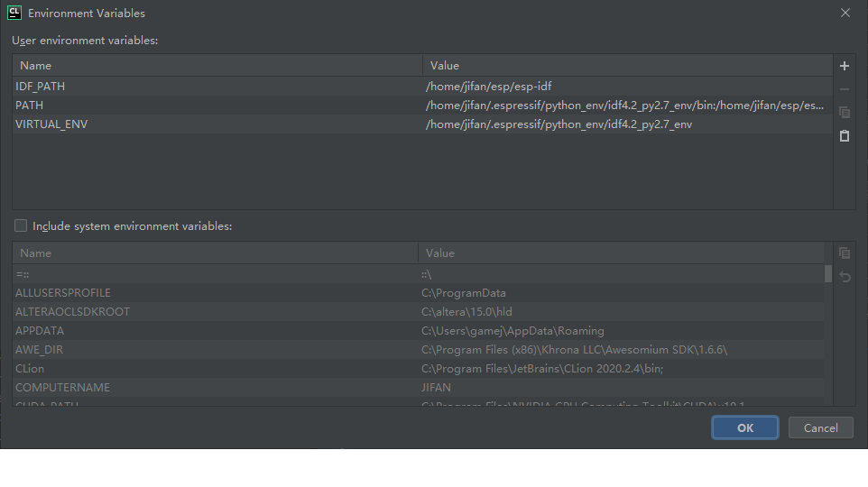Select ALTERAOCLSDKROOT system variable
Screen dimensions: 868x487
tap(72, 311)
